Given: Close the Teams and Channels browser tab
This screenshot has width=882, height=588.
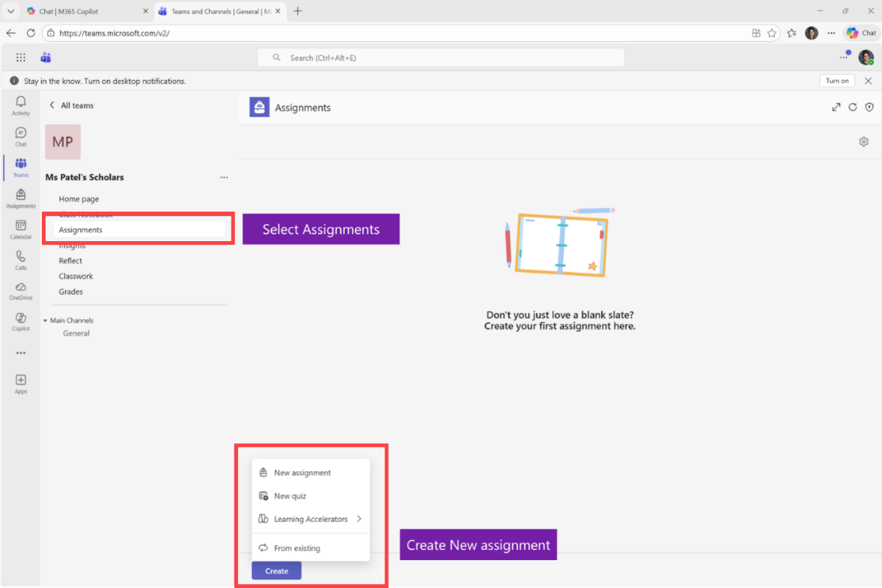Looking at the screenshot, I should [x=279, y=11].
